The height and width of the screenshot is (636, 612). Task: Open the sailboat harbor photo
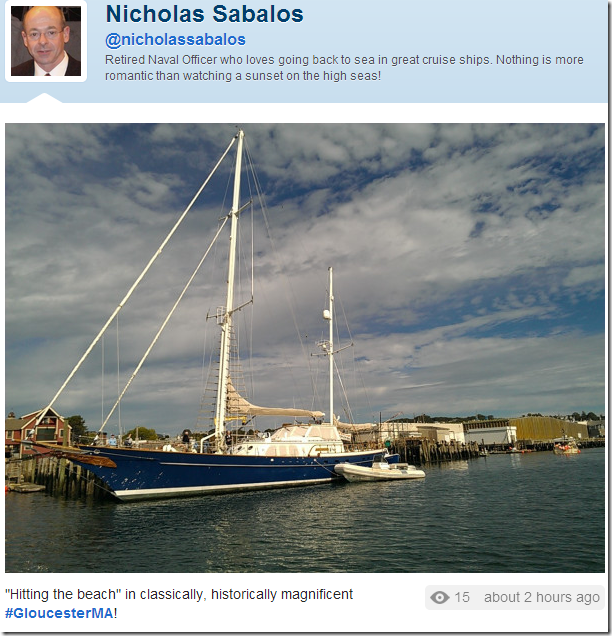pos(305,348)
